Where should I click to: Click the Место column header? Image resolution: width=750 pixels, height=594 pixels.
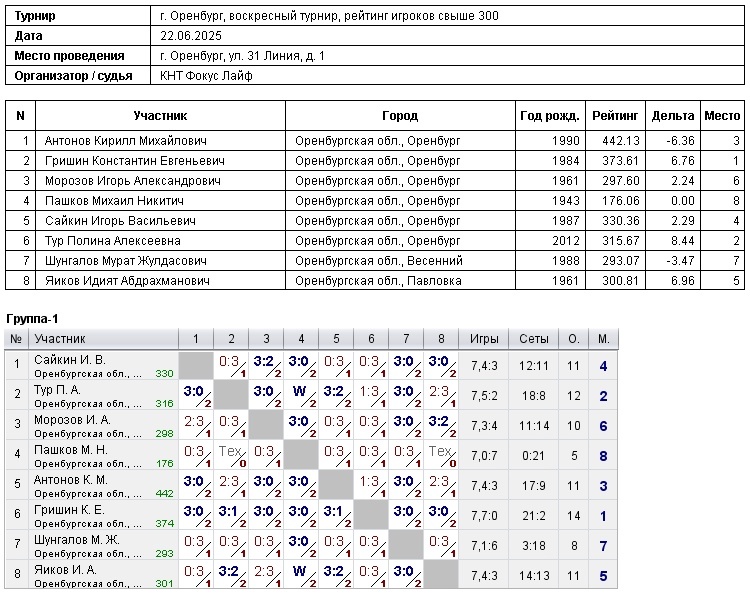click(722, 116)
